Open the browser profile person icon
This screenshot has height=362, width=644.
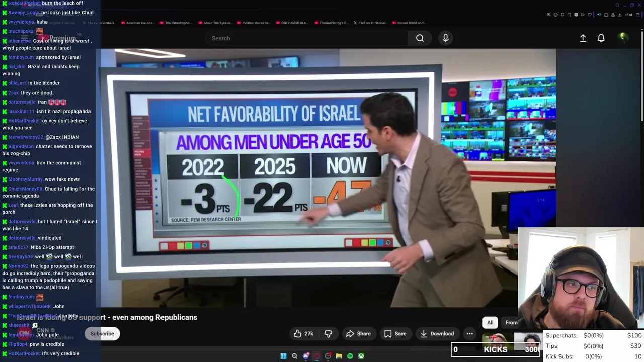click(613, 15)
